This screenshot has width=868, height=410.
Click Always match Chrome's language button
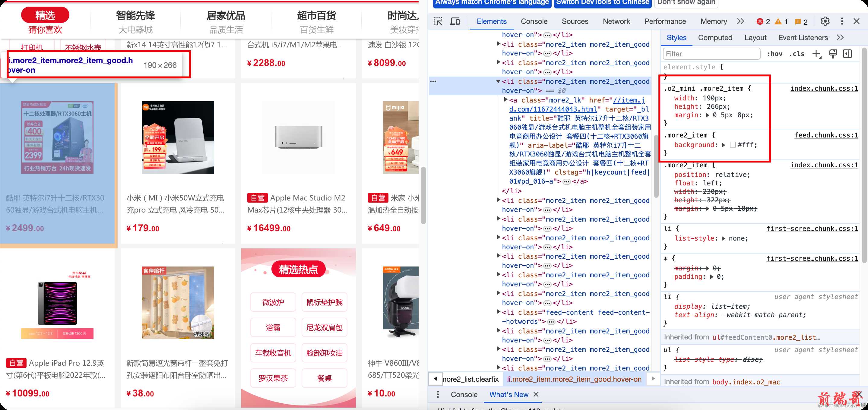click(x=492, y=3)
